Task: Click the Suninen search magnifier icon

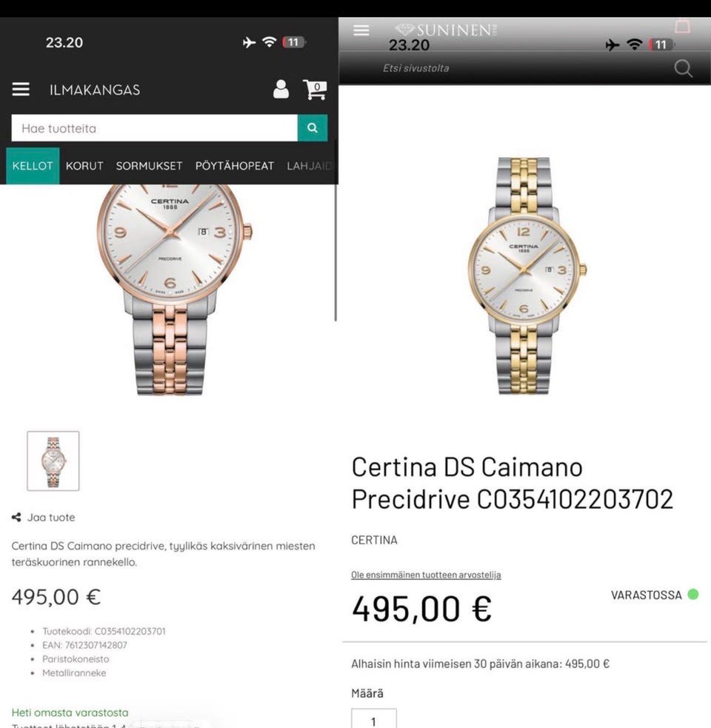Action: coord(683,68)
